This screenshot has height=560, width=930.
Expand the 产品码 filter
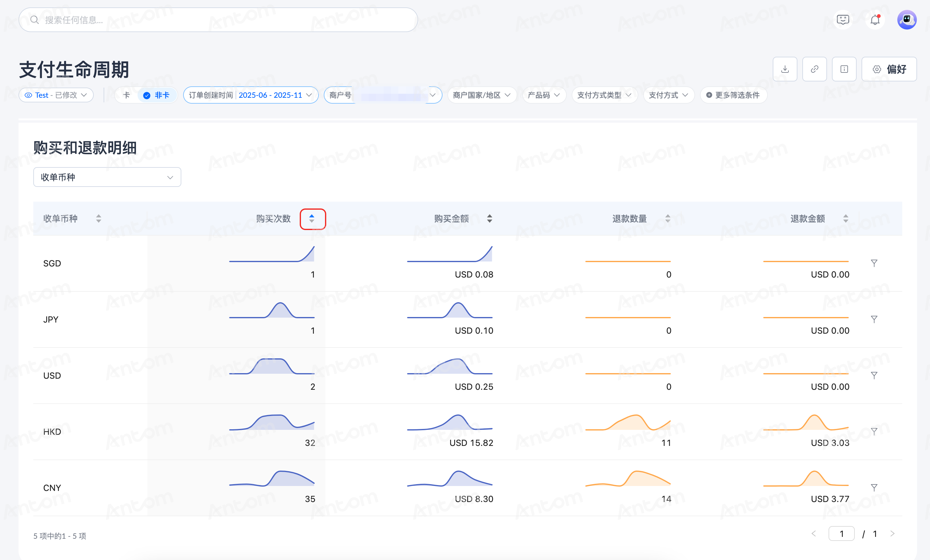544,95
